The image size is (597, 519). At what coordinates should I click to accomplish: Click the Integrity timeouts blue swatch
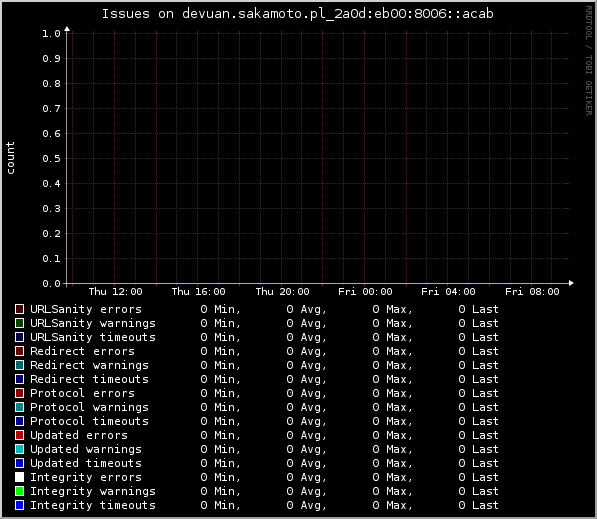[x=19, y=505]
